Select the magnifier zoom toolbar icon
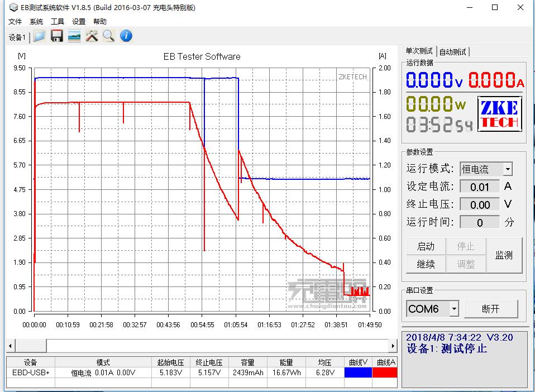The width and height of the screenshot is (535, 392). (x=109, y=35)
